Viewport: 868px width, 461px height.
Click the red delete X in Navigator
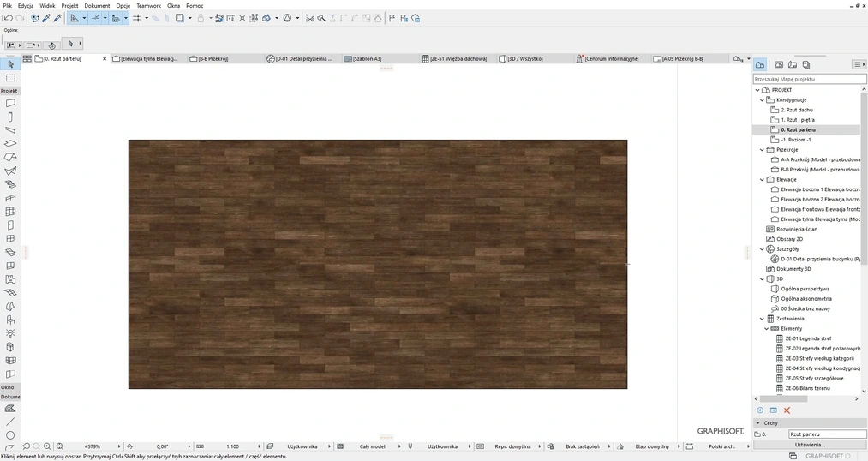click(787, 410)
